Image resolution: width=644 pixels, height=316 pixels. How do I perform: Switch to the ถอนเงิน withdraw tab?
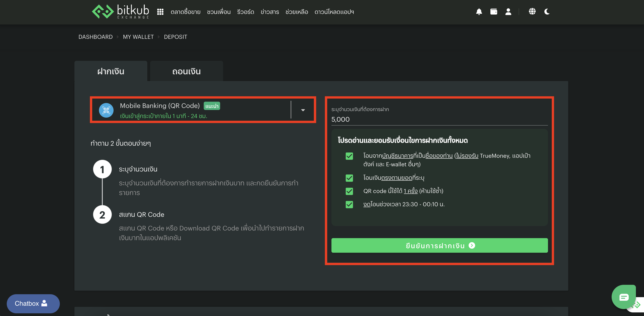point(186,71)
